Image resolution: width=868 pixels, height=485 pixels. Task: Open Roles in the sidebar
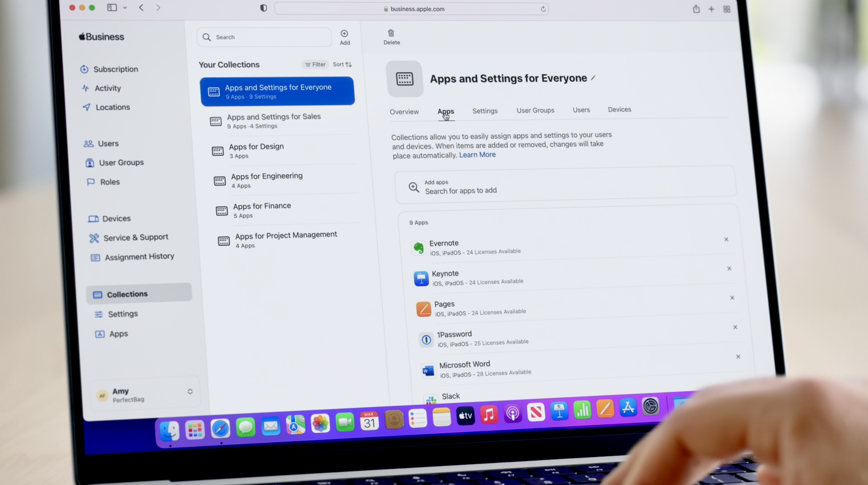(103, 182)
